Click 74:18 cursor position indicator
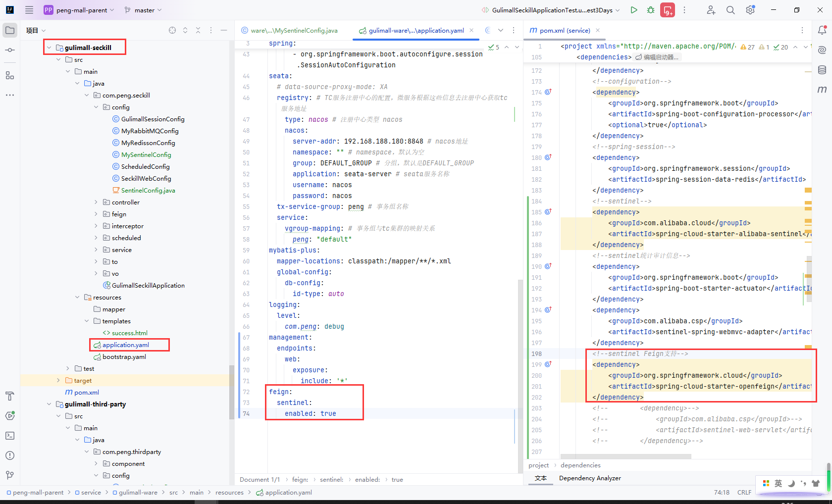The image size is (832, 504). click(x=722, y=493)
